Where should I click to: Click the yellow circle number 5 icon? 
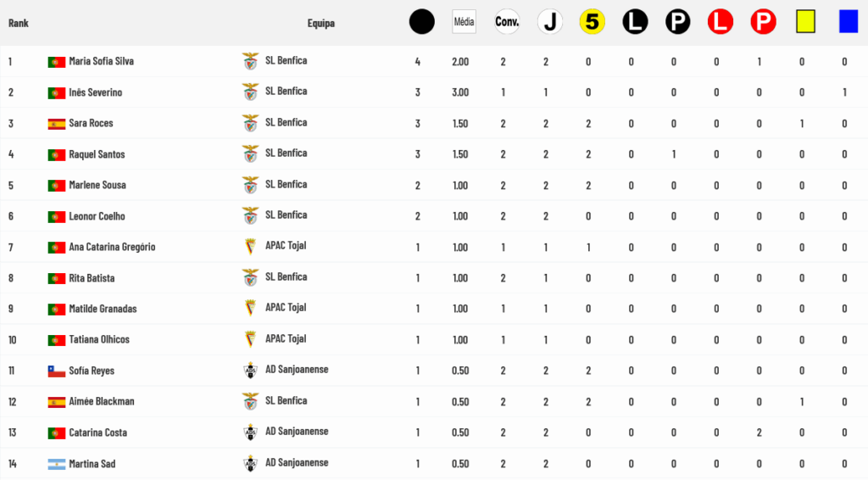point(593,22)
